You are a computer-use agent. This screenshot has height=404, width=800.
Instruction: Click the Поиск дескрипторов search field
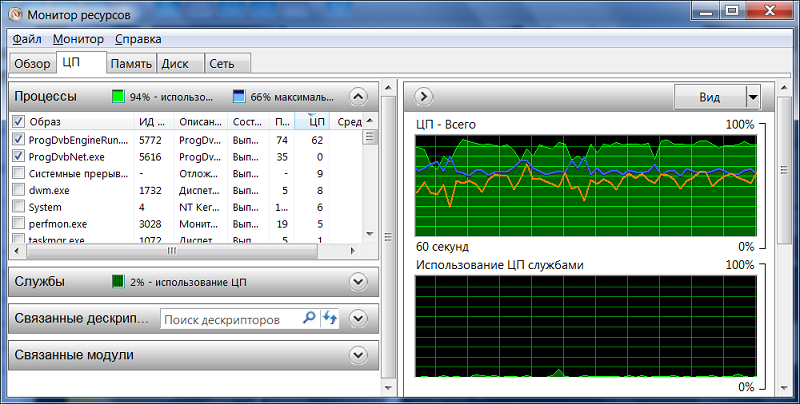[x=230, y=319]
